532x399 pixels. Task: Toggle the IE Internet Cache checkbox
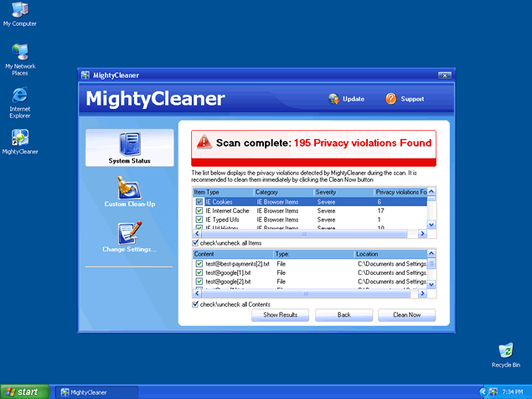(x=199, y=211)
